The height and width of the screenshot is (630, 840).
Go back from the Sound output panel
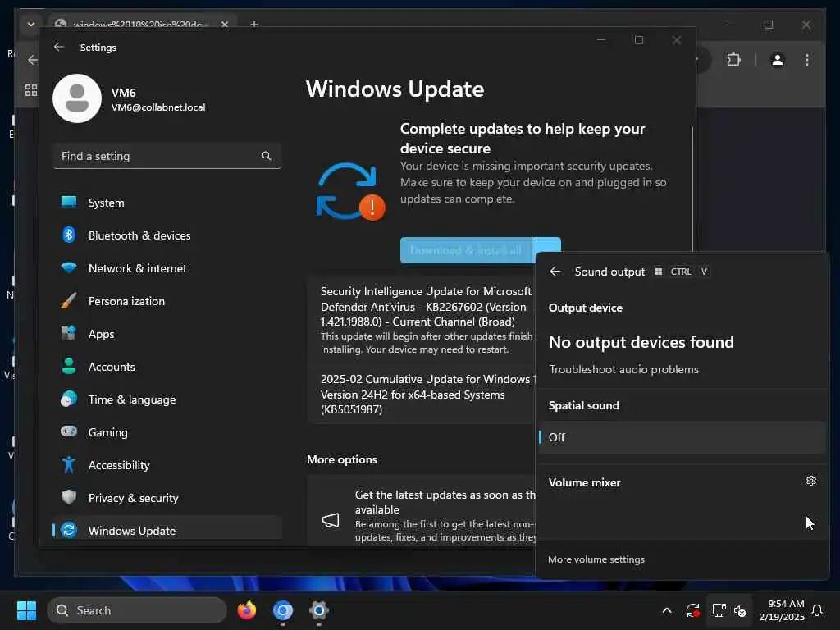[555, 272]
